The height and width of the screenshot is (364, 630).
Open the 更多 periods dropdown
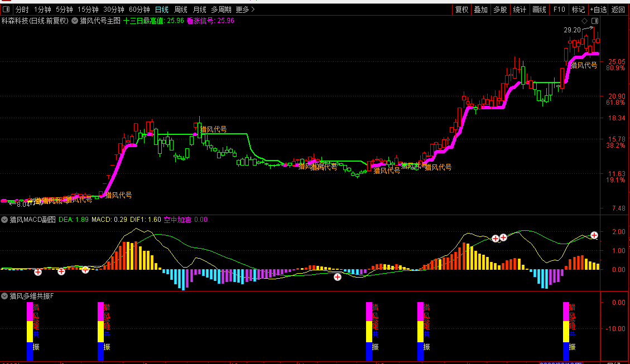click(245, 9)
